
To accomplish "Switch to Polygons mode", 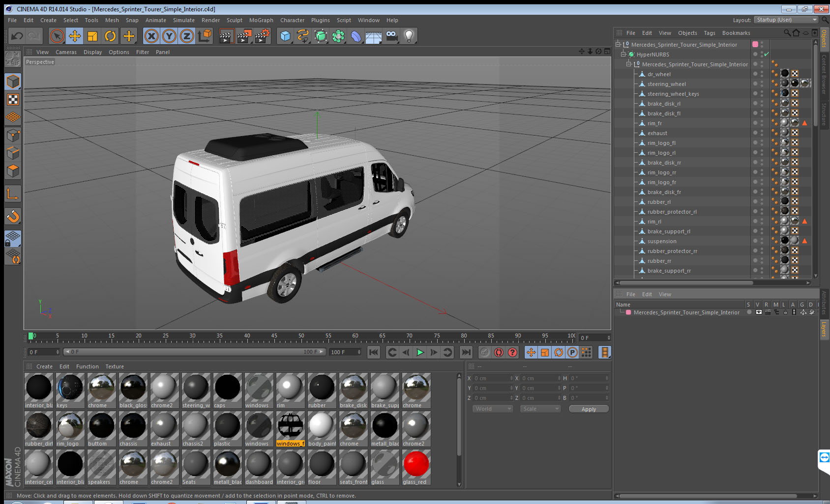I will tap(13, 170).
